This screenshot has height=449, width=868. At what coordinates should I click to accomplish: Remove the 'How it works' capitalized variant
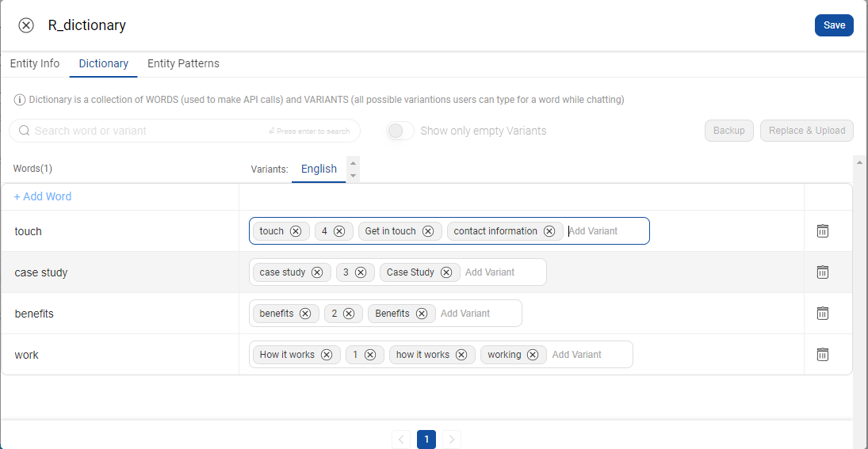pos(327,355)
